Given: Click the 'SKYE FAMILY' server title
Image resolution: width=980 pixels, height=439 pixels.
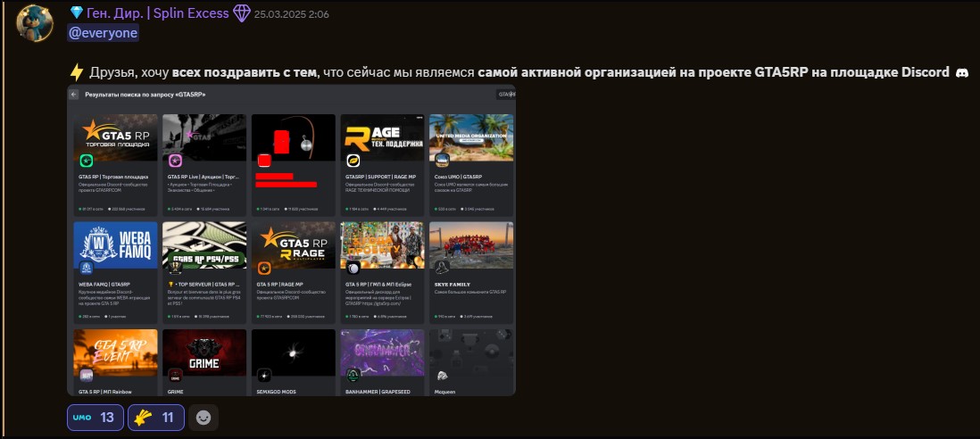Looking at the screenshot, I should point(452,285).
